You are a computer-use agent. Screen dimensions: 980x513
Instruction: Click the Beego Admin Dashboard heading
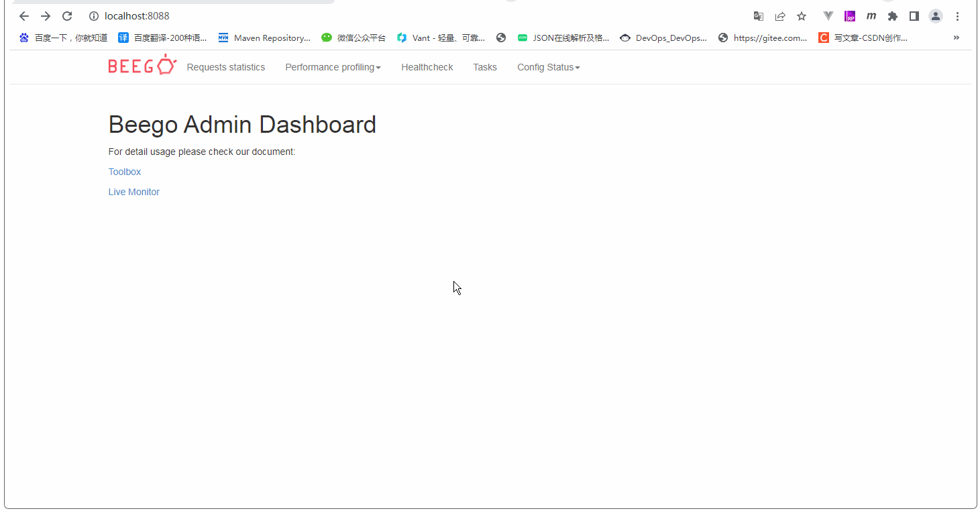coord(242,125)
